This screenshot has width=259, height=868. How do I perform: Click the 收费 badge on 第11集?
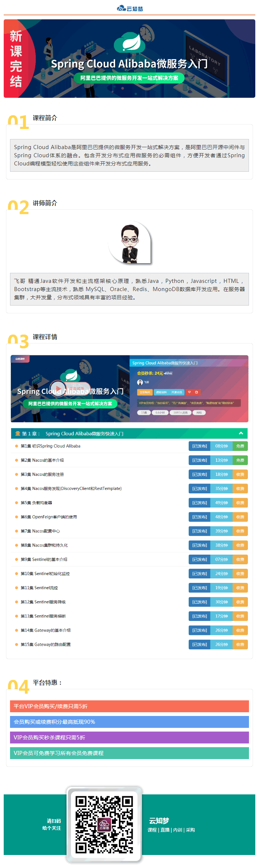(x=240, y=588)
